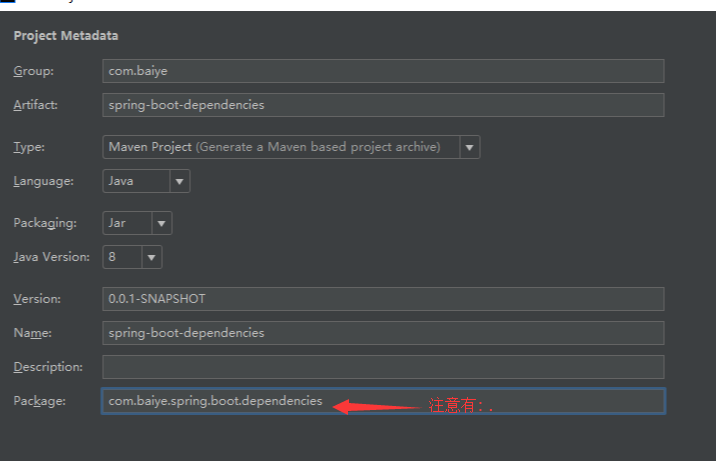Click the Version field 0.0.1-SNAPSHOT
The image size is (716, 461).
tap(383, 299)
